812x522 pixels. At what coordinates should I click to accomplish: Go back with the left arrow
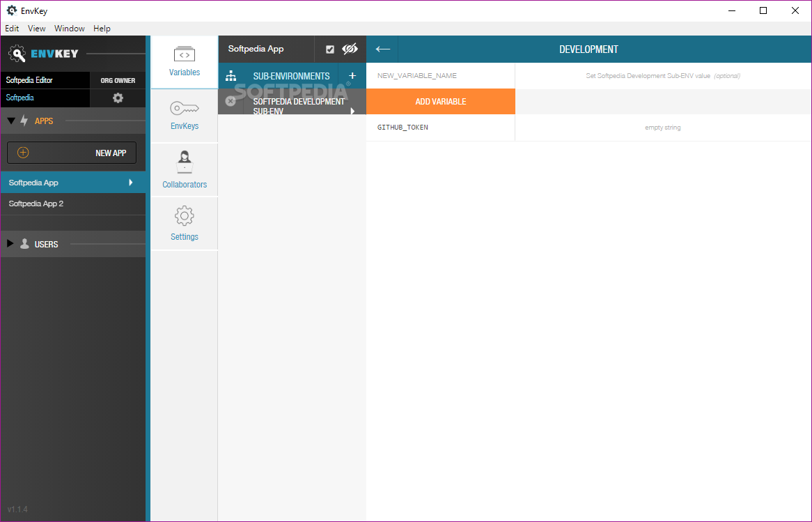click(x=383, y=49)
